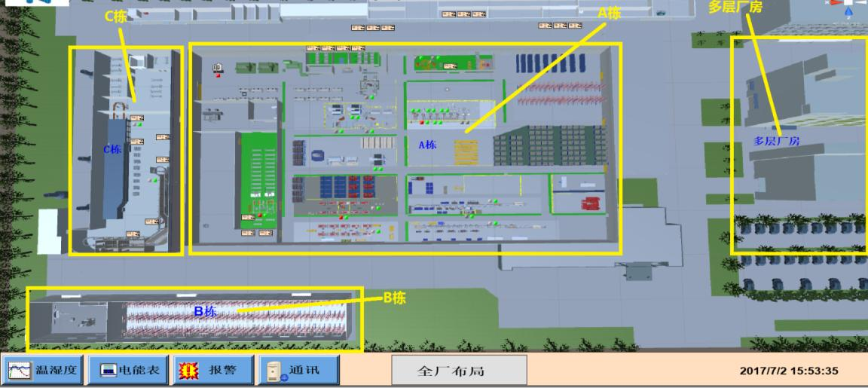Image resolution: width=868 pixels, height=388 pixels.
Task: Click the 全厂布局 plant layout button
Action: click(x=459, y=371)
